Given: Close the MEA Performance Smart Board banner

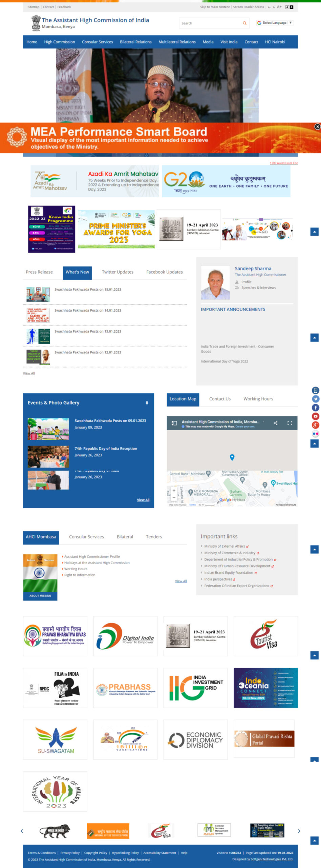Looking at the screenshot, I should (x=317, y=126).
